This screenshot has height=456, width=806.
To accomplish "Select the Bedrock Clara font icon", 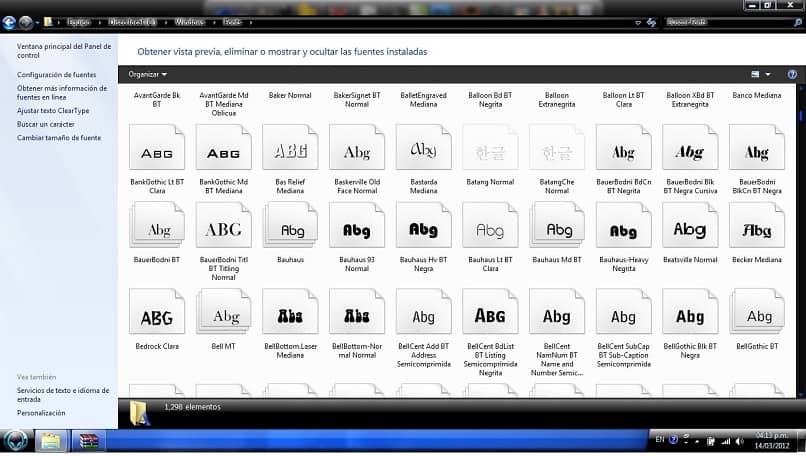I will 157,312.
